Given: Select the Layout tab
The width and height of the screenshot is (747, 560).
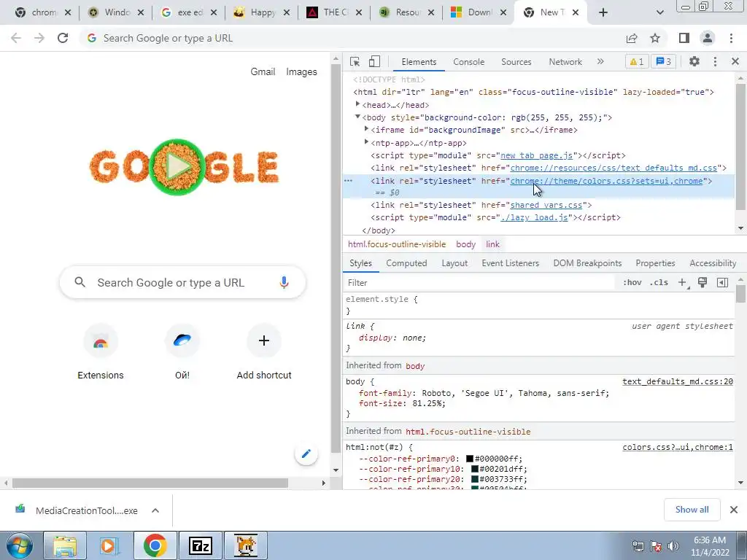Looking at the screenshot, I should pos(454,263).
